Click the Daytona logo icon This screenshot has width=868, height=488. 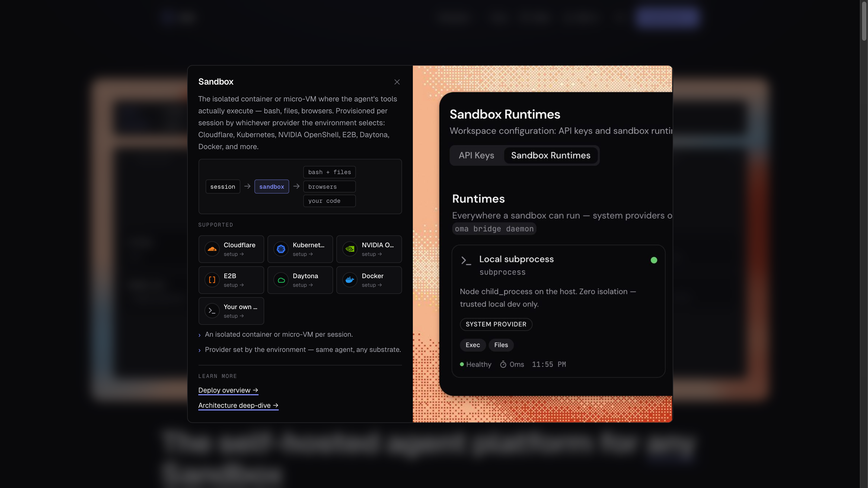tap(281, 280)
